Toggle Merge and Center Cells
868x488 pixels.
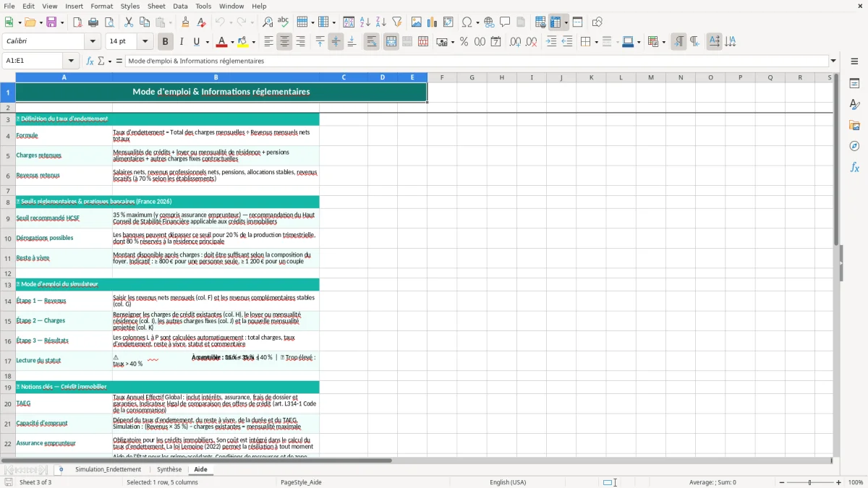[x=391, y=42]
